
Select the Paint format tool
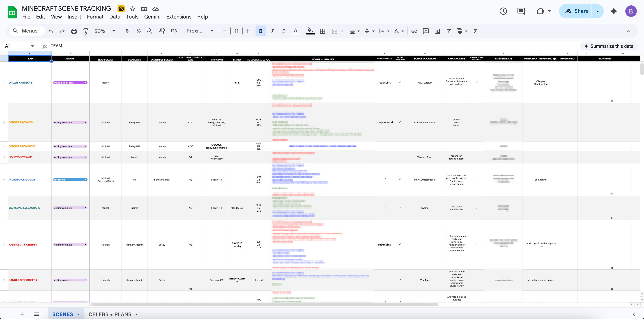pos(85,31)
